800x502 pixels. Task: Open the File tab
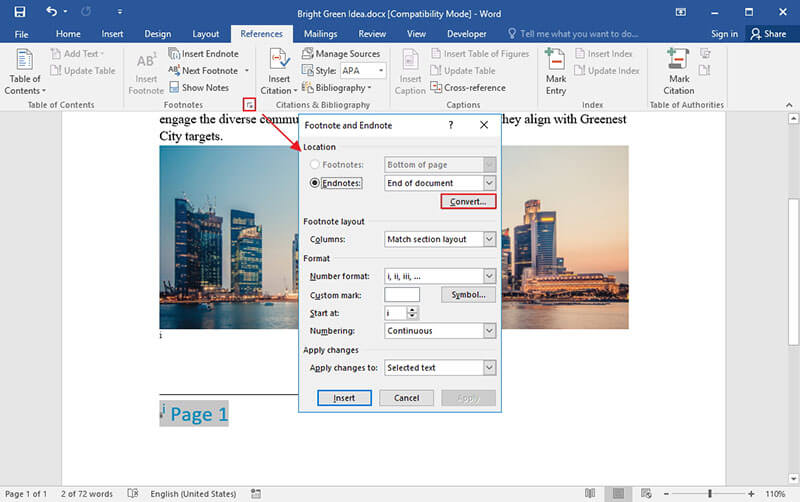point(21,34)
